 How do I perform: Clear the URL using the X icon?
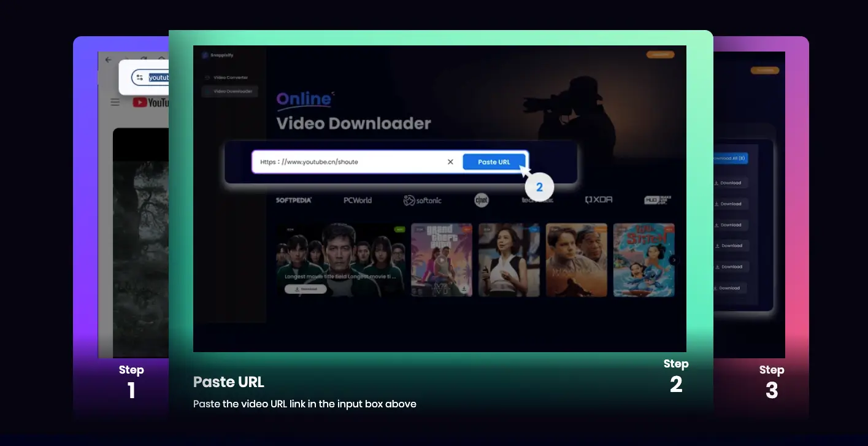(x=451, y=161)
